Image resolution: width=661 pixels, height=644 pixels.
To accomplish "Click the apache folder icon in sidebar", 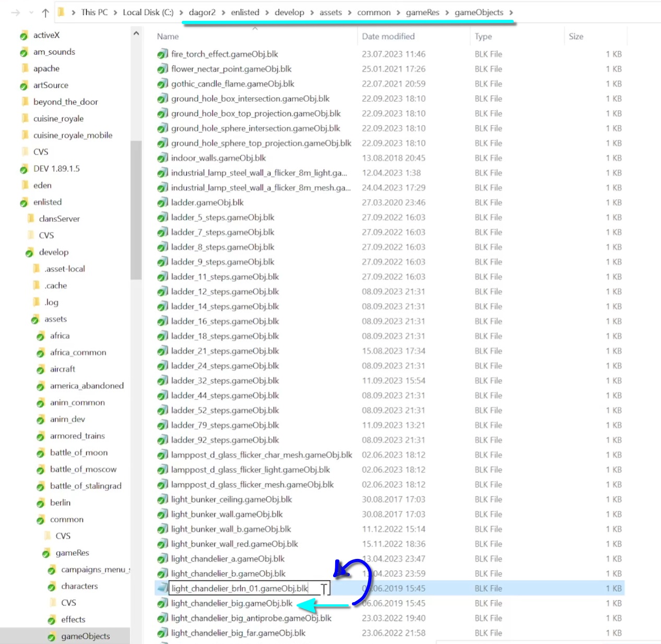I will (25, 68).
